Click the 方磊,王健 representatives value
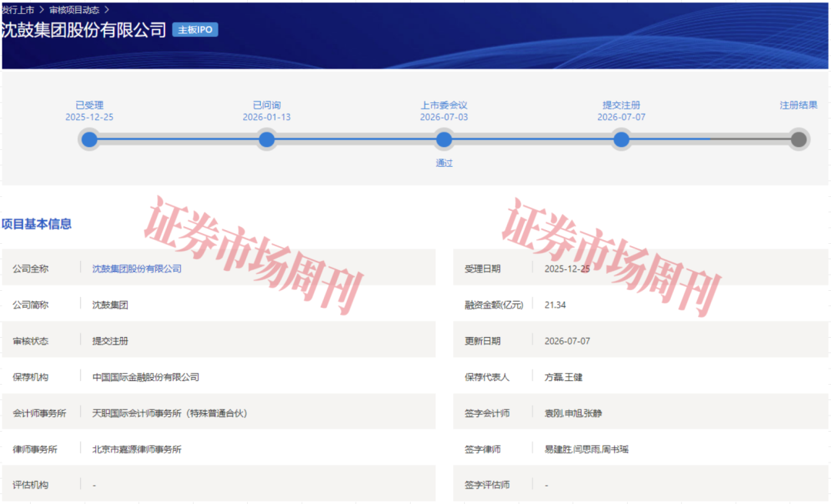The width and height of the screenshot is (831, 504). coord(563,377)
